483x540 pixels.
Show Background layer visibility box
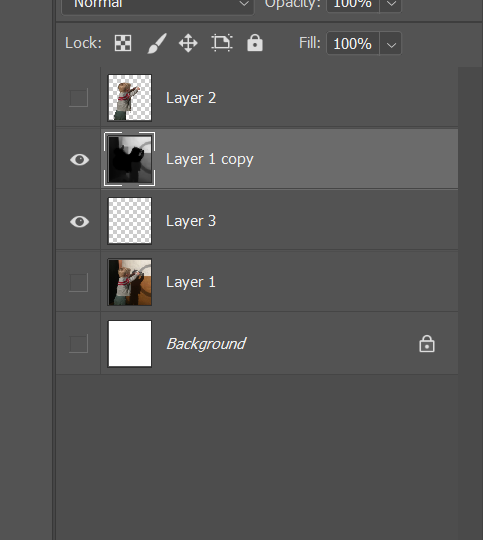click(79, 344)
